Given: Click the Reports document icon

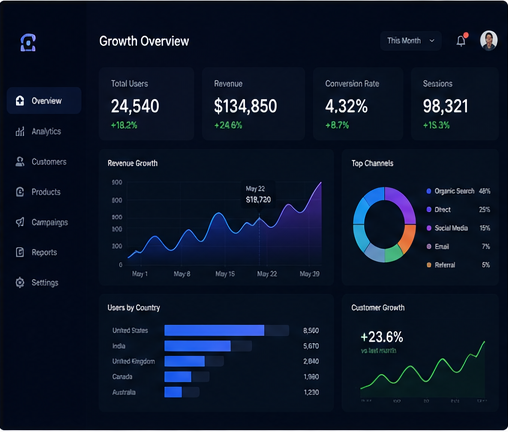Looking at the screenshot, I should (20, 252).
